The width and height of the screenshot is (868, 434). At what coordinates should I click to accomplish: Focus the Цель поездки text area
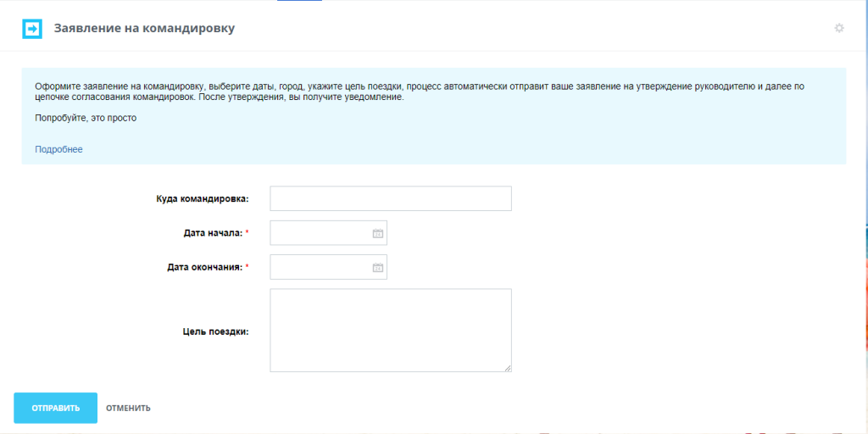pos(390,330)
